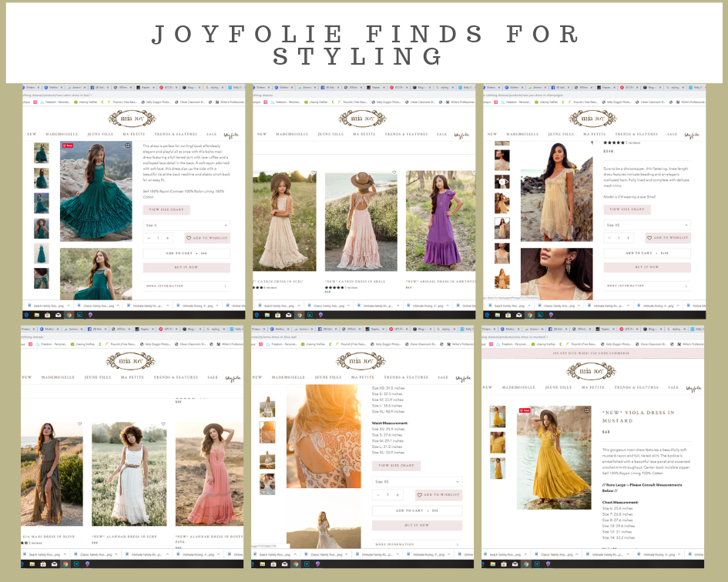Click zoom icon on Viola mustard main photo
This screenshot has width=728, height=582.
587,410
